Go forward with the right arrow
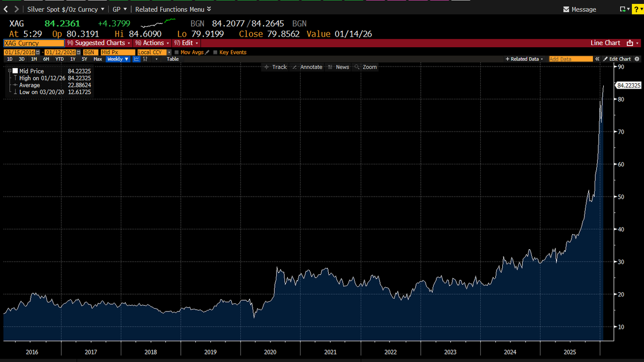644x362 pixels. (17, 9)
